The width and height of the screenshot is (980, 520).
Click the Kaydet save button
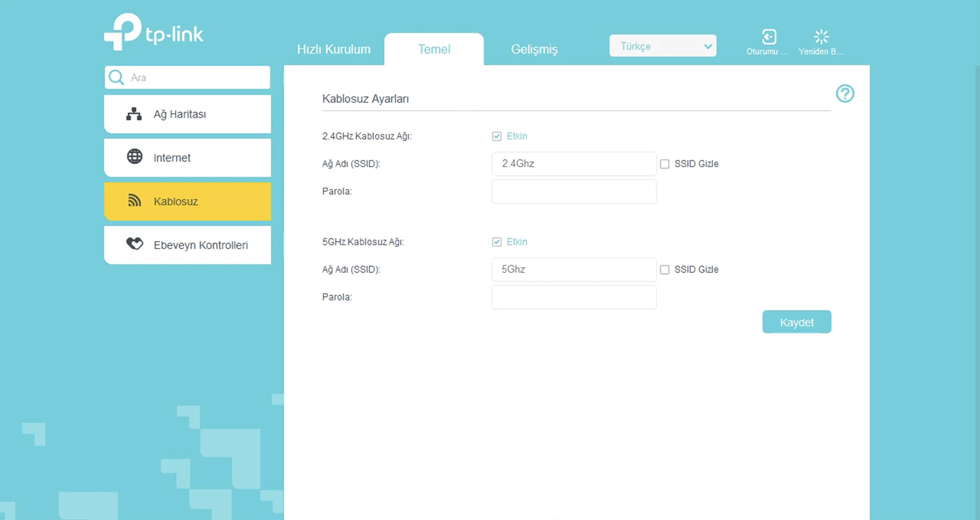[796, 322]
